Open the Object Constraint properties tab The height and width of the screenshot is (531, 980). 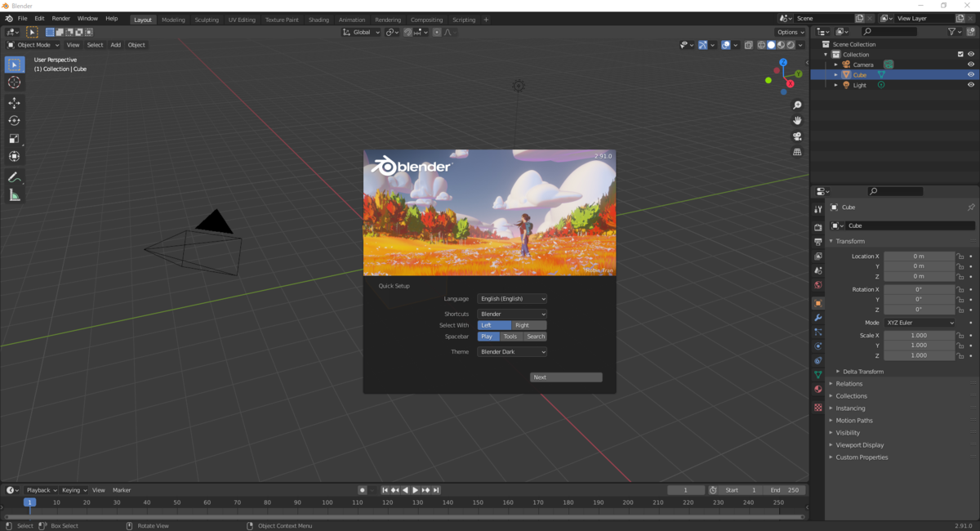tap(817, 360)
